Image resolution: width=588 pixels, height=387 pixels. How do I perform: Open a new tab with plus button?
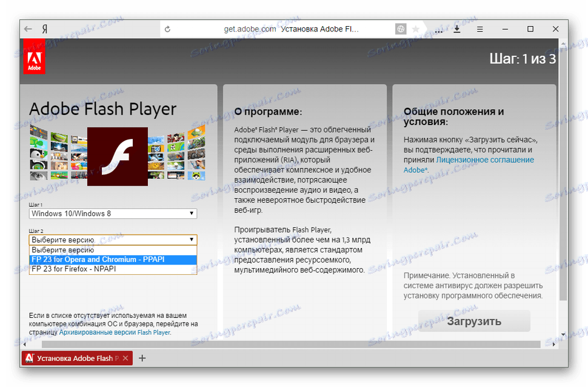click(142, 358)
